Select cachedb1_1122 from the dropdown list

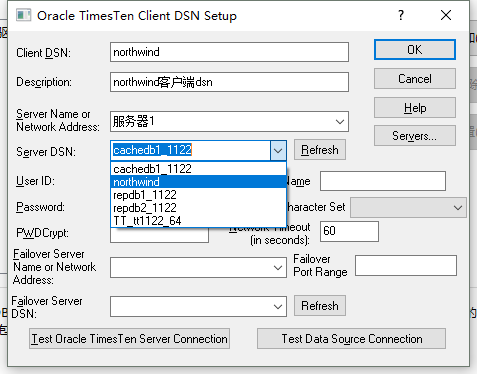click(x=198, y=169)
